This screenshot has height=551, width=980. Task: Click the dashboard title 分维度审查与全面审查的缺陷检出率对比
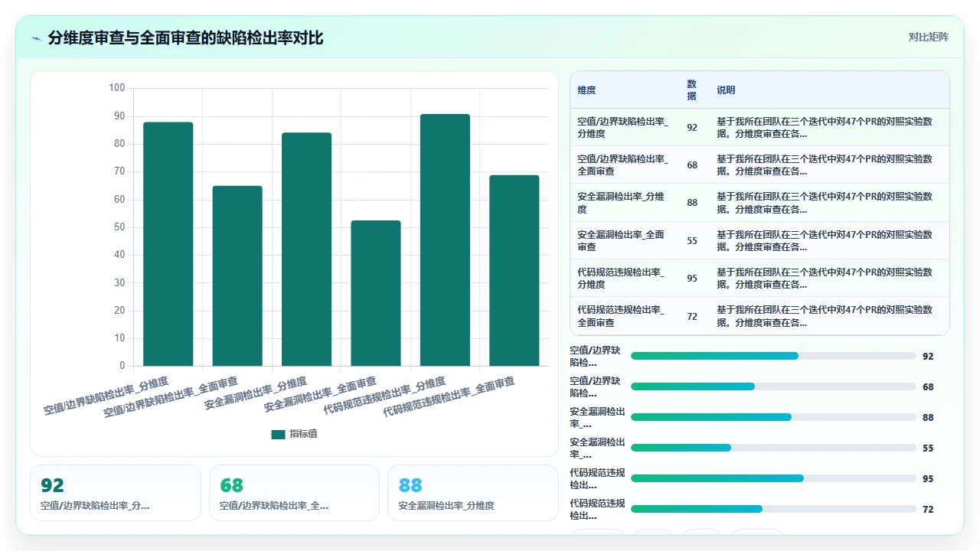185,37
